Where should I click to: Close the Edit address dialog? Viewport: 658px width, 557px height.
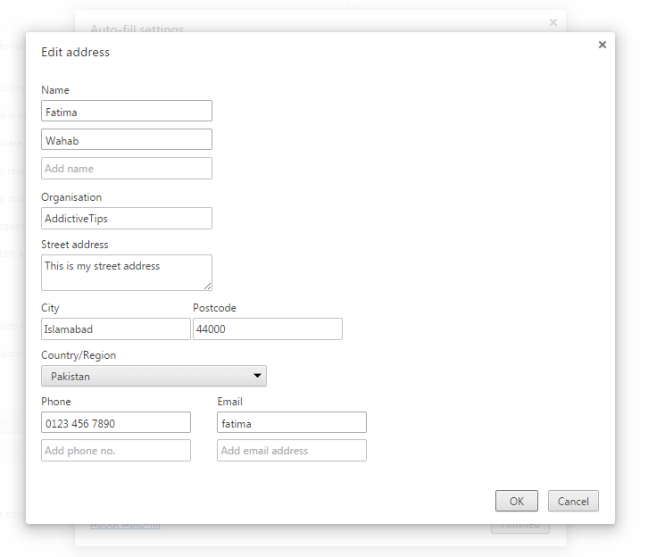[602, 44]
